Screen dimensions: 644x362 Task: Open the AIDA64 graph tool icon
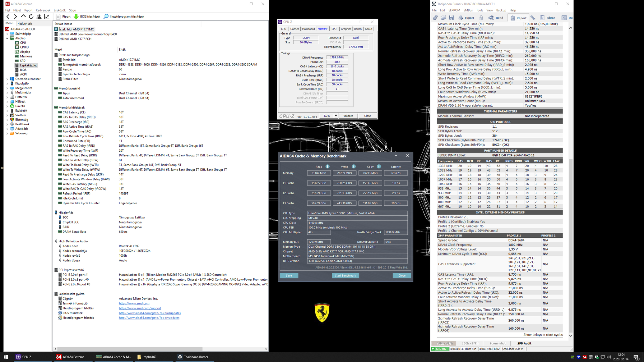[47, 16]
